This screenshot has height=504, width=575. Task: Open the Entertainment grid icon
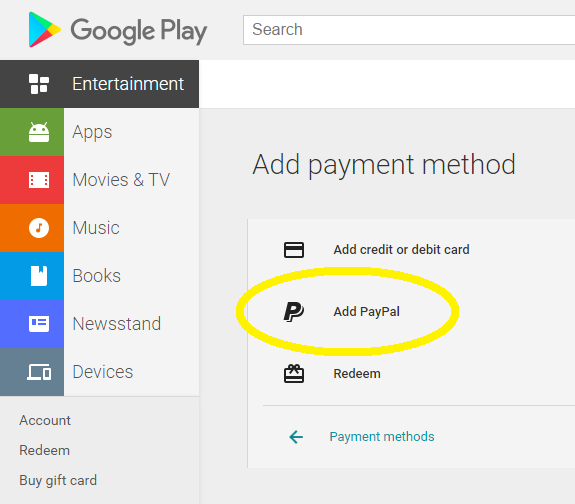click(x=39, y=84)
